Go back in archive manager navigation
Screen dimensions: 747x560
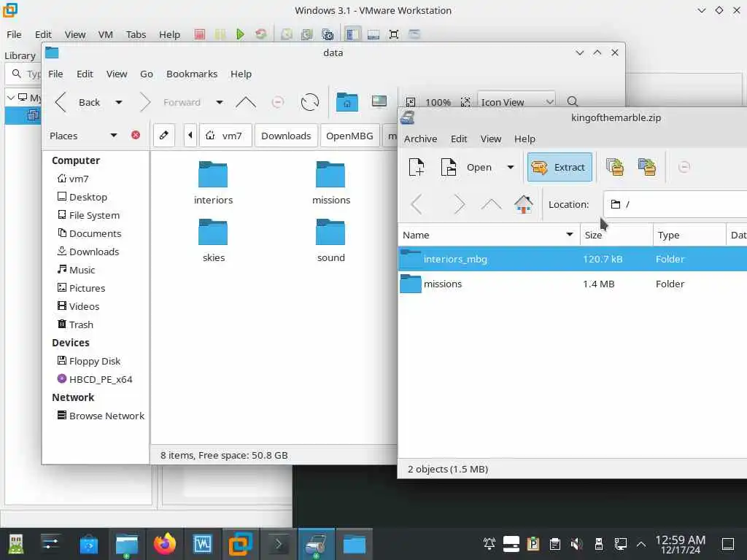tap(417, 204)
